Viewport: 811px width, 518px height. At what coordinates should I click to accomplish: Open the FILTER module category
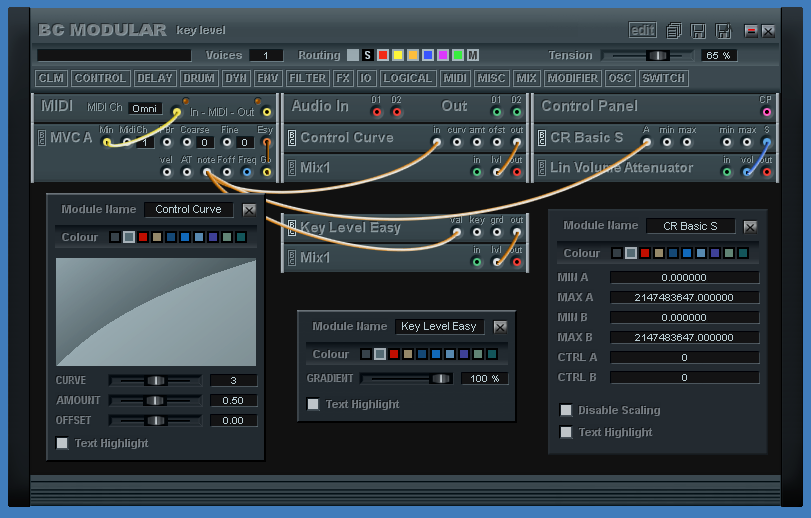pos(307,78)
